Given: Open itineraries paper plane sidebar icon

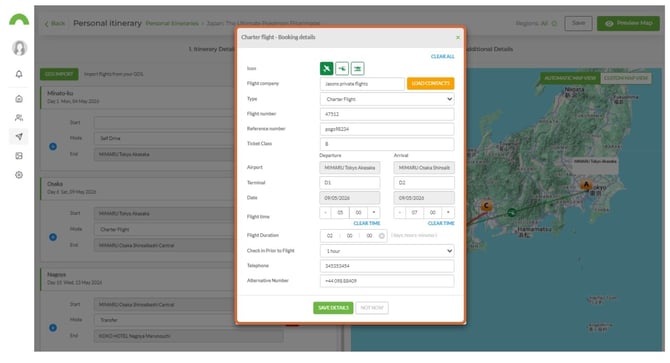Looking at the screenshot, I should click(x=19, y=137).
